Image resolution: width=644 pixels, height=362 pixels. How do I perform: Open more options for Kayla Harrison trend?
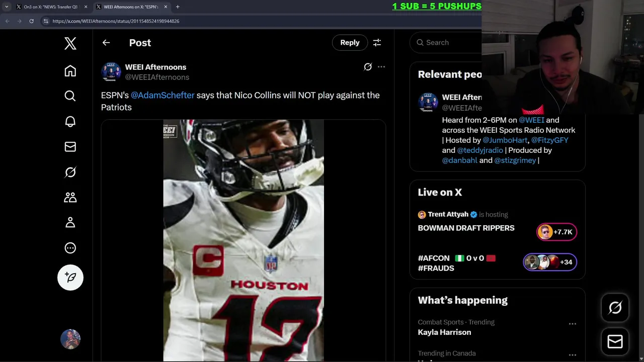coord(573,324)
